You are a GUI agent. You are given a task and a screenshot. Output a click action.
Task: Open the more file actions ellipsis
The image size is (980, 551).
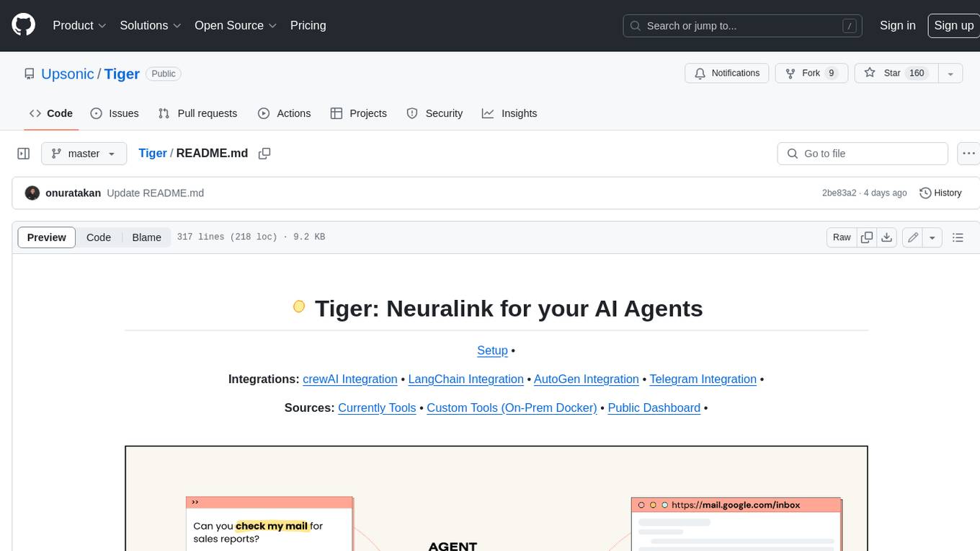point(968,154)
